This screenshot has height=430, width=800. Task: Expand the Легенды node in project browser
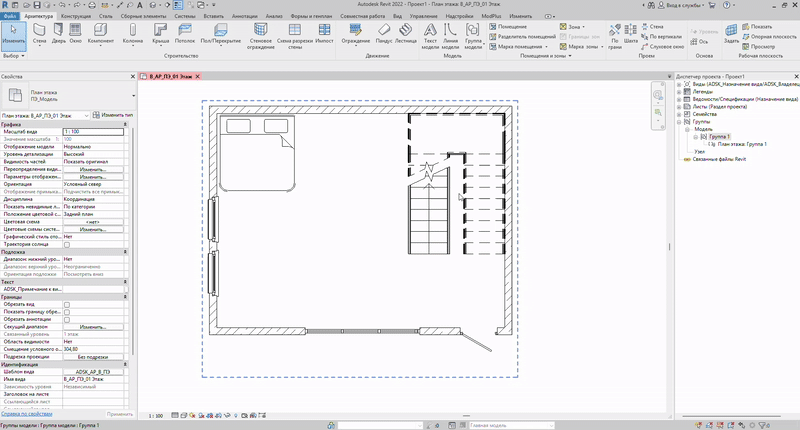(680, 93)
